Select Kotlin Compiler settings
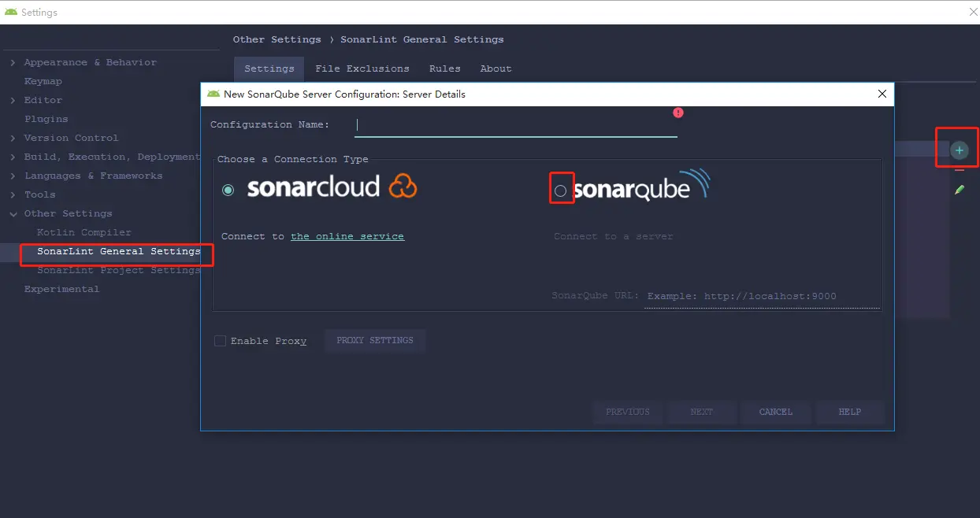Image resolution: width=980 pixels, height=518 pixels. coord(84,232)
